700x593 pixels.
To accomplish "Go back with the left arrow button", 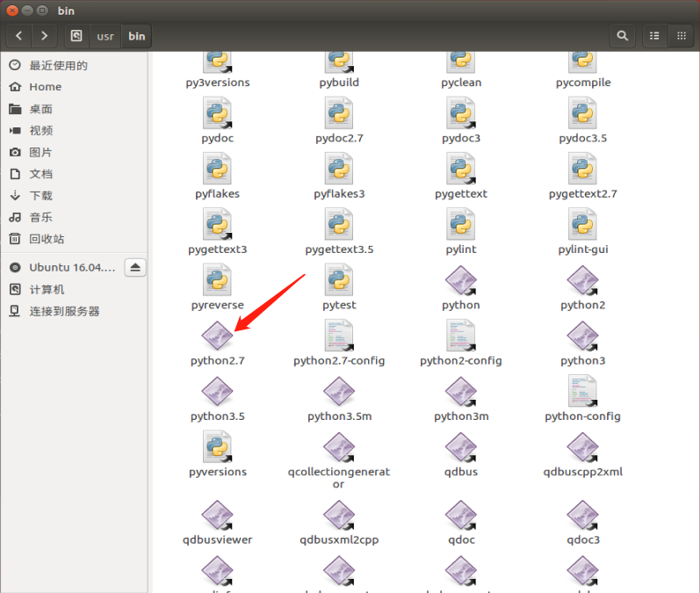I will click(18, 36).
